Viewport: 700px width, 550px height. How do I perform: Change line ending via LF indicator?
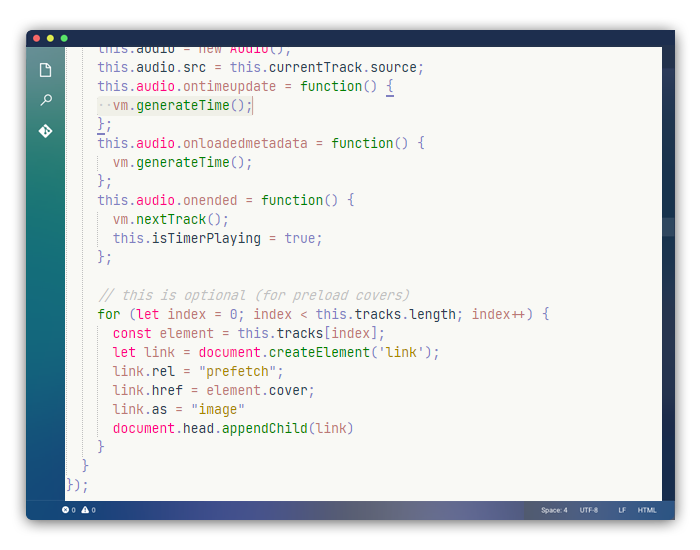point(622,510)
